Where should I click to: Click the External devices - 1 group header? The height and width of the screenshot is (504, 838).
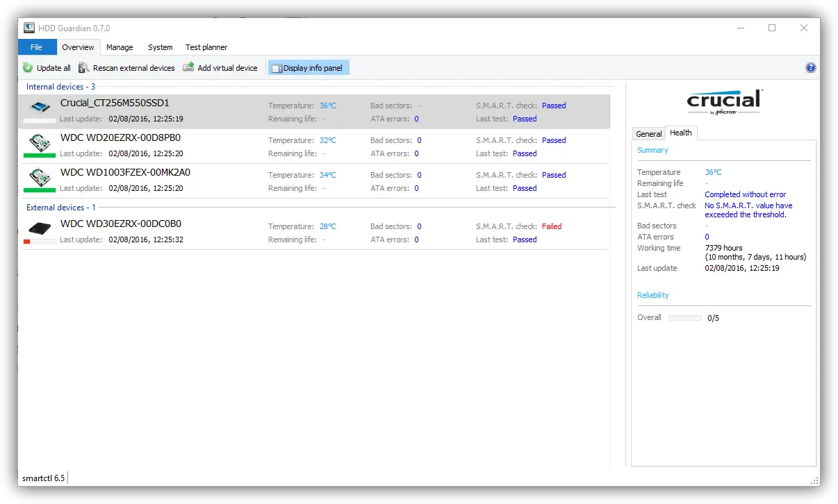pyautogui.click(x=61, y=208)
